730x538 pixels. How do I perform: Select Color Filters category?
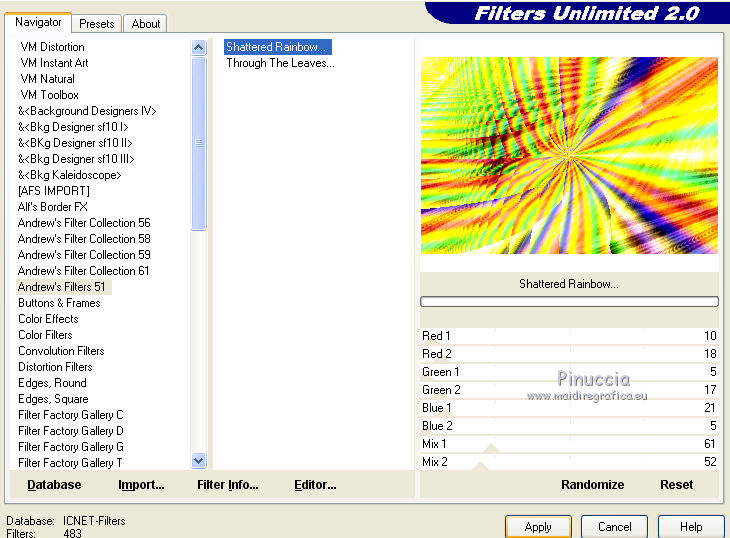click(x=45, y=335)
